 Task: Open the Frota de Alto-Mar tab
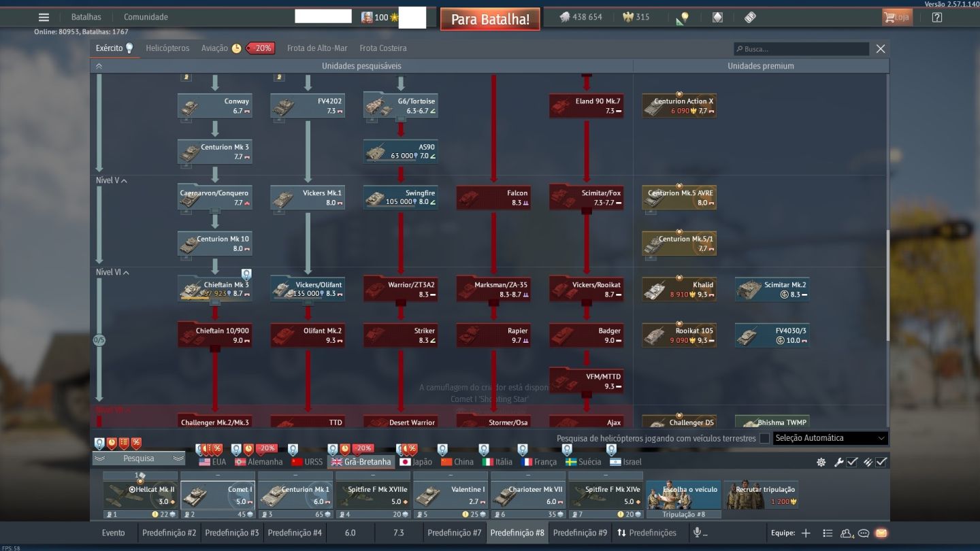pyautogui.click(x=317, y=48)
